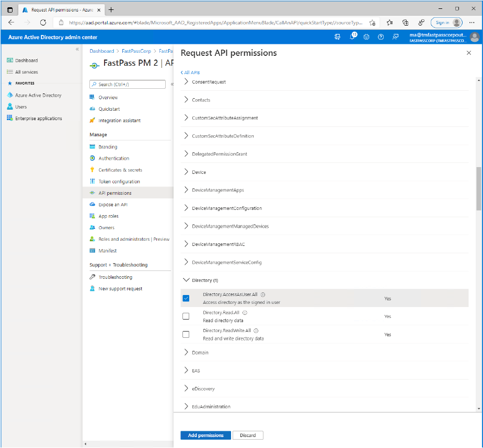Click info icon beside Directory.ReadWrite.All
Image resolution: width=483 pixels, height=448 pixels.
256,331
